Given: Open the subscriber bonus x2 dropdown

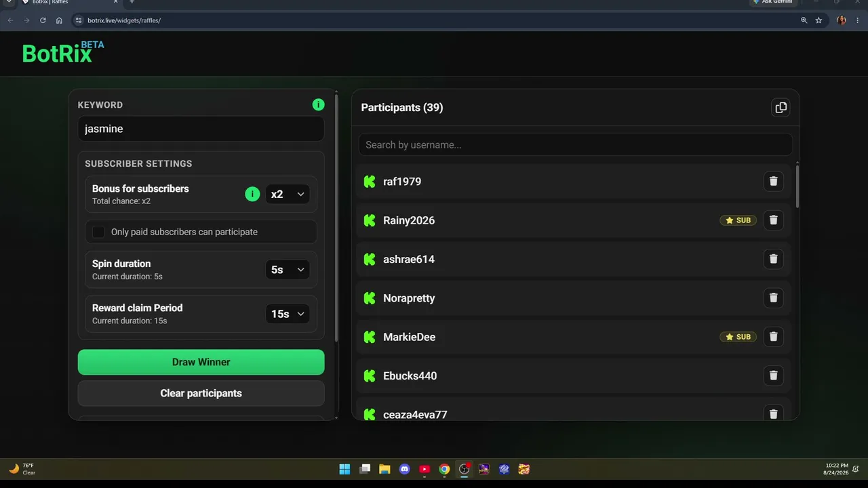Looking at the screenshot, I should 288,195.
